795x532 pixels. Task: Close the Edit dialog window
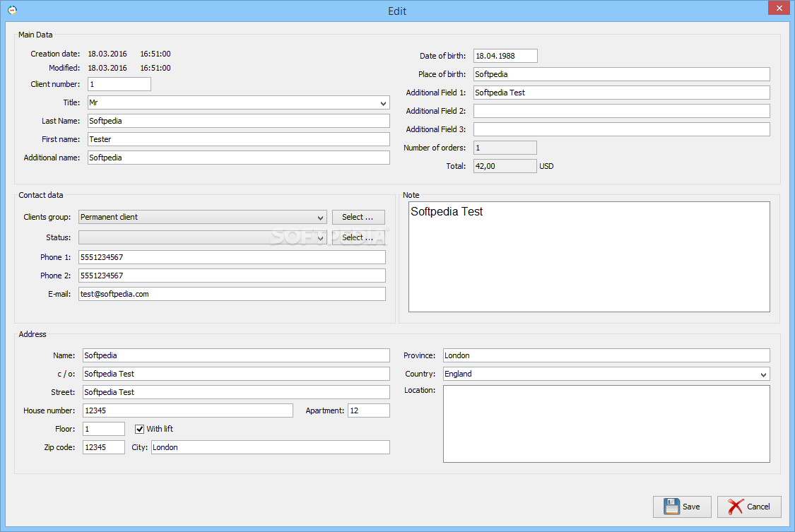tap(779, 8)
